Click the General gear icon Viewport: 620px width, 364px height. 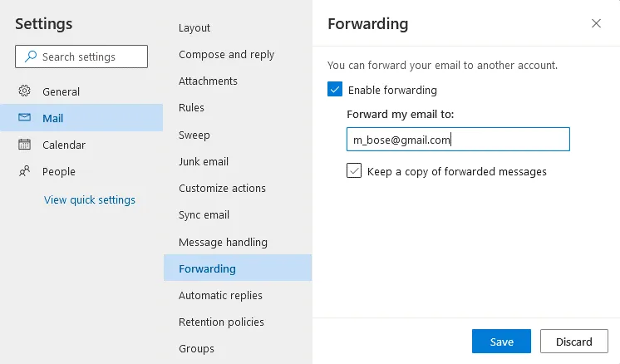click(x=25, y=91)
